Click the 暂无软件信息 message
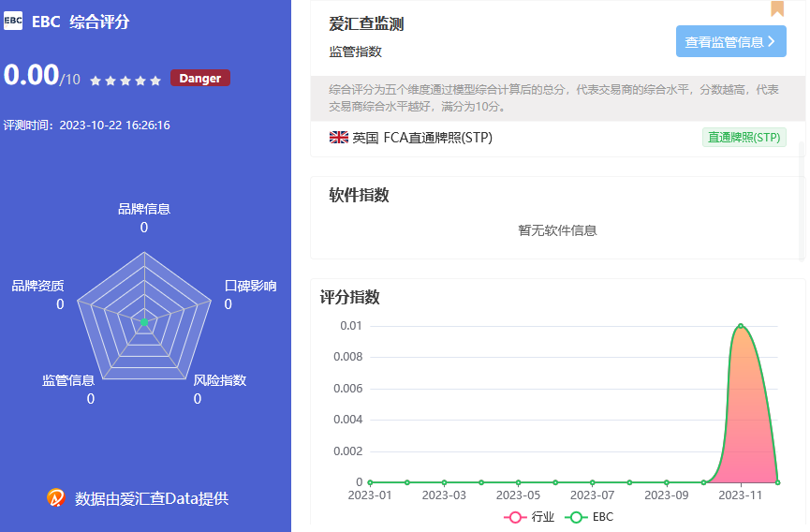The width and height of the screenshot is (810, 532). click(x=557, y=230)
